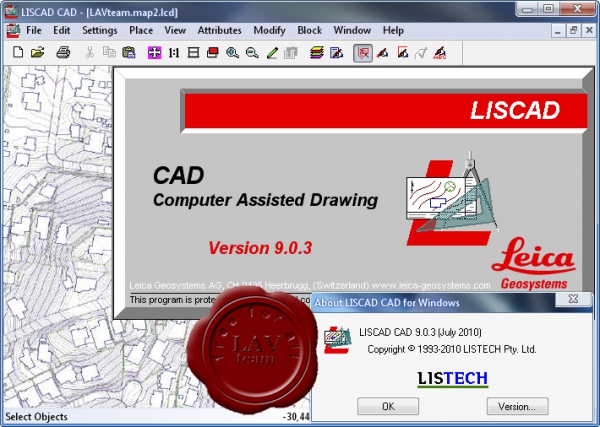
Task: Minimize the inner document window
Action: [558, 30]
